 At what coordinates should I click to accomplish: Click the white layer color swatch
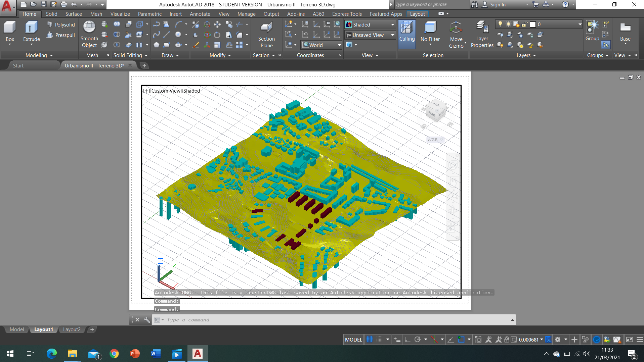(x=532, y=24)
